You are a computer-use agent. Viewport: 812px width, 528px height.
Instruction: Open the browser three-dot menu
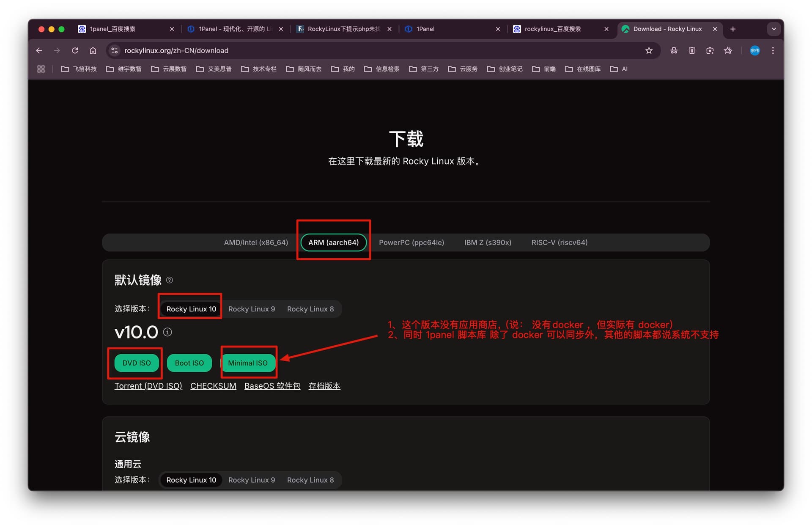pos(773,50)
